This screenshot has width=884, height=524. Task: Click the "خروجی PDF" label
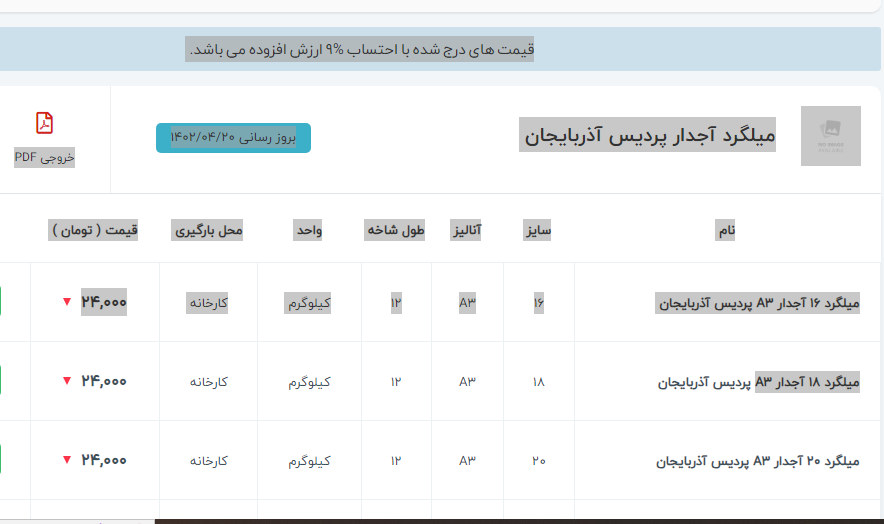[x=44, y=157]
